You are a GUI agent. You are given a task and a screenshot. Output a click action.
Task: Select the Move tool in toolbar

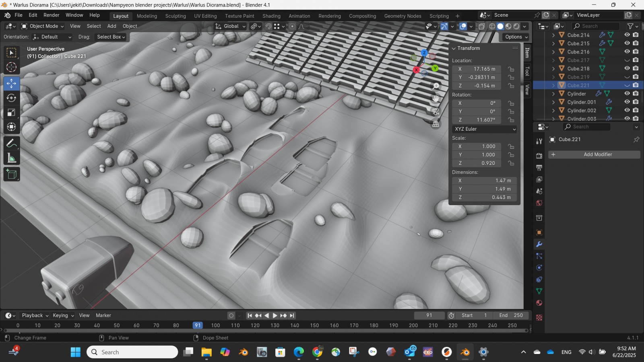[11, 83]
